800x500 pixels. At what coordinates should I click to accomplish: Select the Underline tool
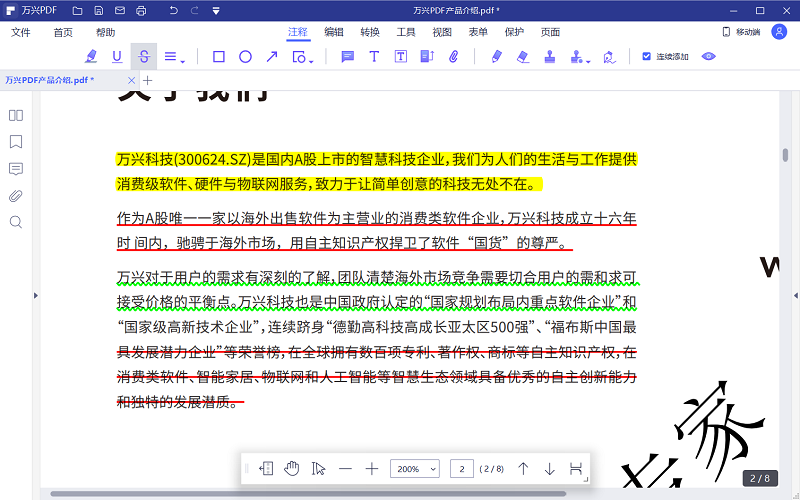(x=117, y=57)
